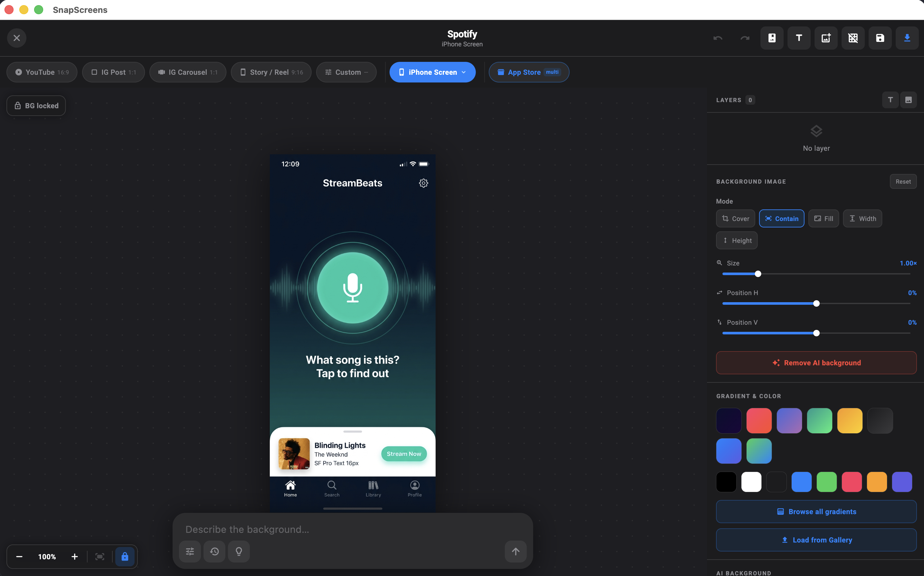This screenshot has width=924, height=576.
Task: Click the transparency grid icon in toolbar
Action: [x=853, y=38]
